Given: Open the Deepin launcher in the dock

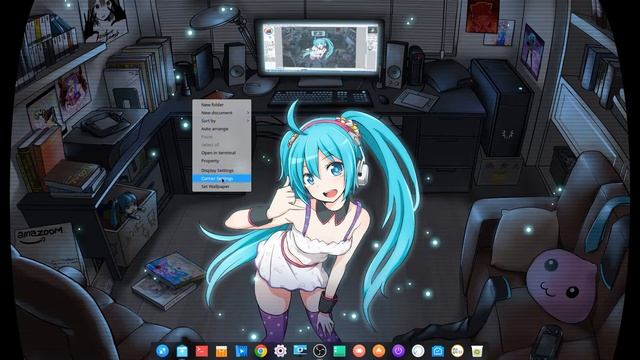Looking at the screenshot, I should point(162,351).
